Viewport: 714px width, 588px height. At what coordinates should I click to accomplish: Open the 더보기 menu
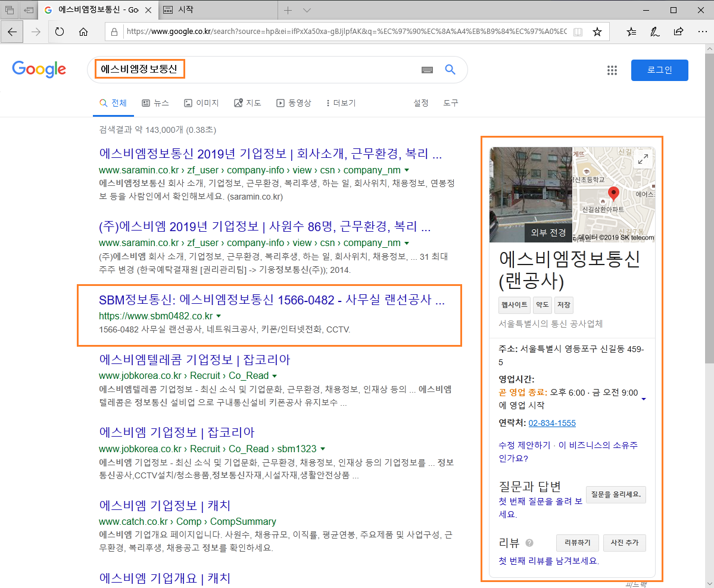click(341, 104)
